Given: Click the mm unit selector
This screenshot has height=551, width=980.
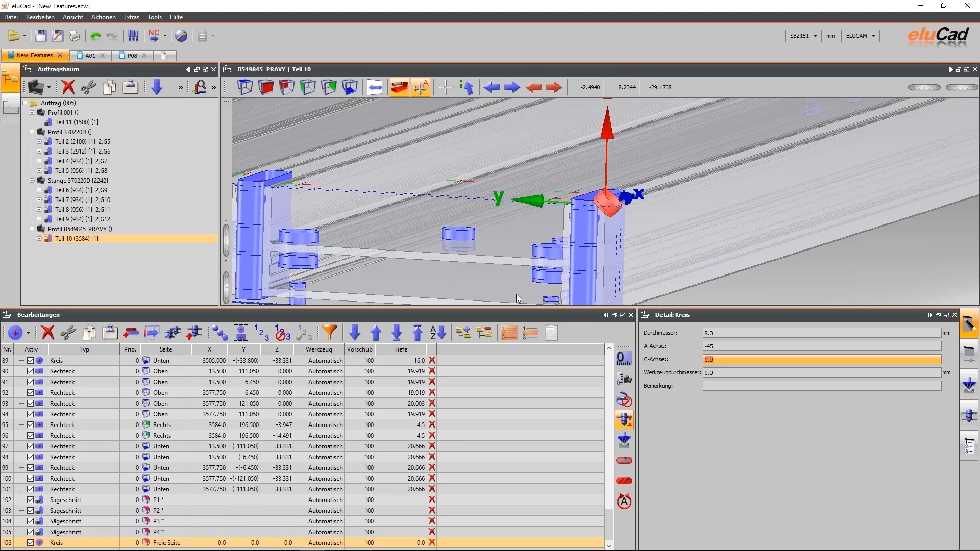Looking at the screenshot, I should tap(830, 36).
